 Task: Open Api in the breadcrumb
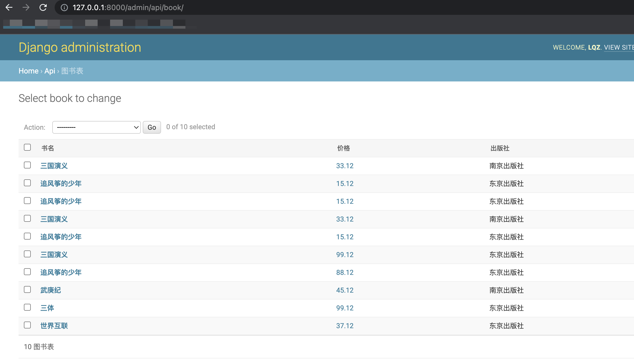[50, 71]
